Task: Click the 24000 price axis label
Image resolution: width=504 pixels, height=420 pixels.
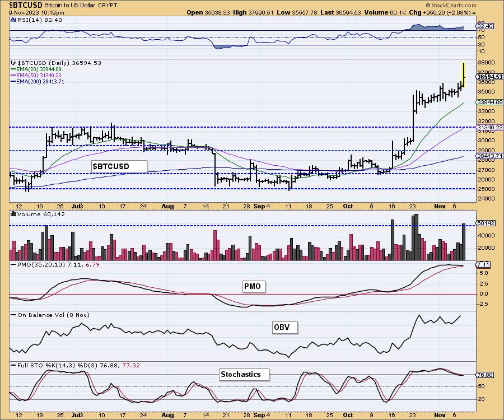Action: point(486,199)
